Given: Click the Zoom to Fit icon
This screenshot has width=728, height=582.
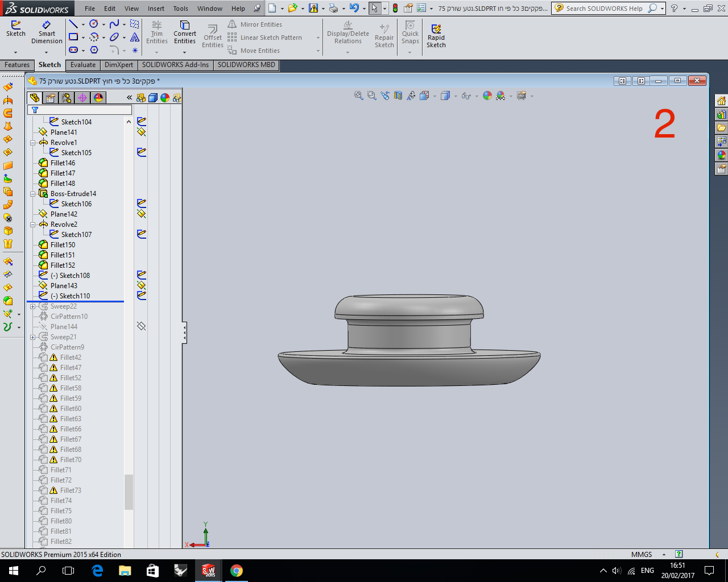Looking at the screenshot, I should tap(359, 95).
